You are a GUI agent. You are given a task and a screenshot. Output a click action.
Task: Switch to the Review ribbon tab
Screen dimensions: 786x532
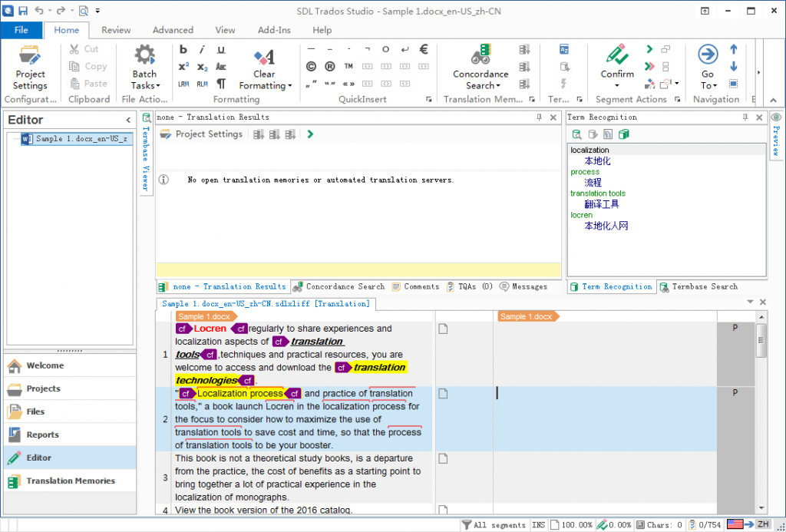tap(116, 30)
